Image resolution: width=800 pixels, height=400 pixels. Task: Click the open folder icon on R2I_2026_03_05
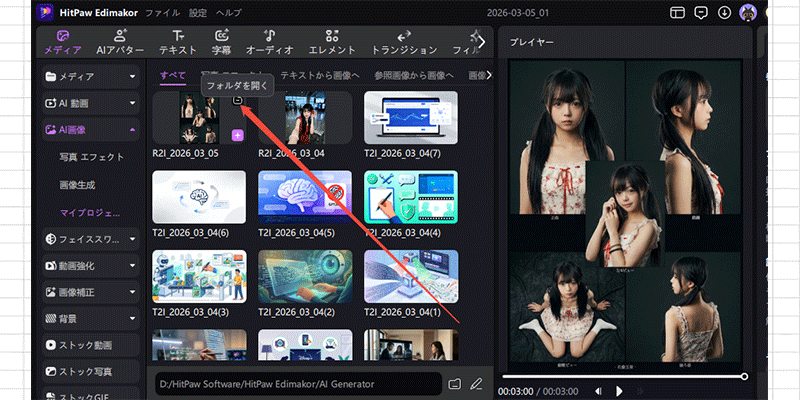[237, 100]
